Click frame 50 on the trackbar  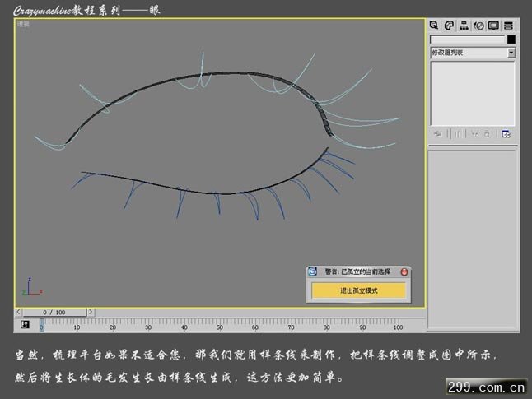click(x=220, y=327)
